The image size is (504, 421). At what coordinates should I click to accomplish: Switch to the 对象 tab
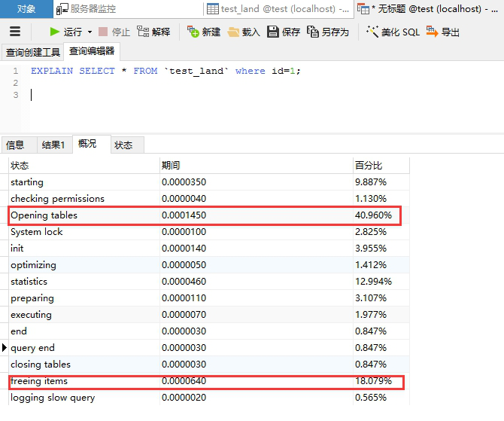(26, 9)
